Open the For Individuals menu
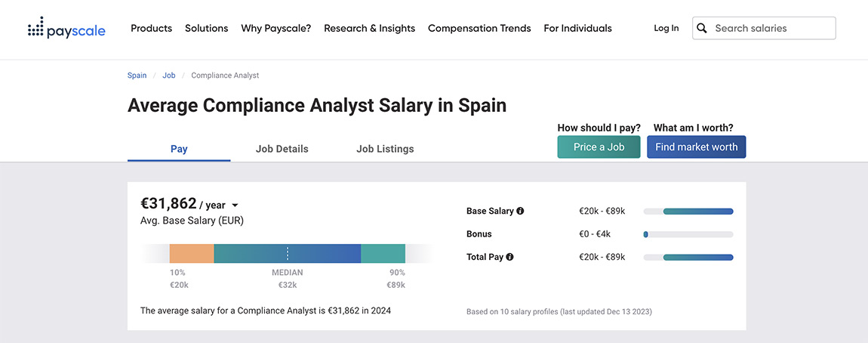 (577, 28)
